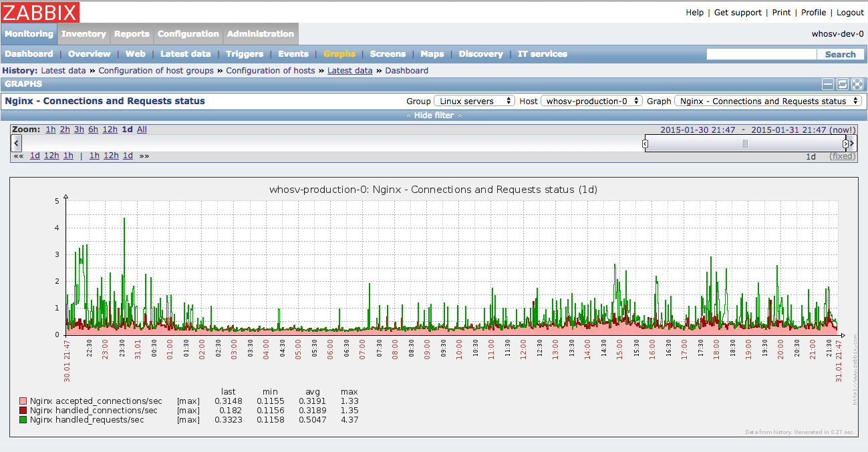Click the right arrow of the time scrollbar

[852, 143]
